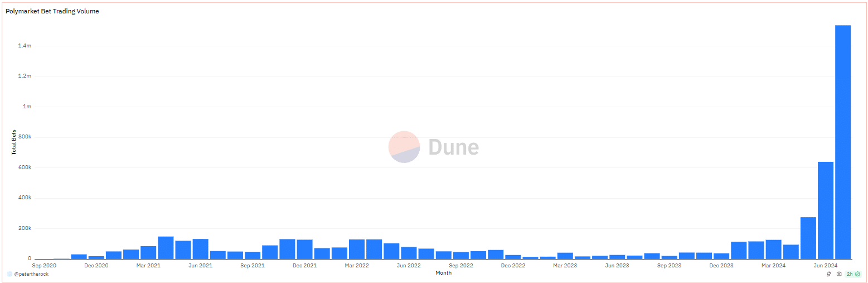Click the 1m y-axis label

tap(27, 107)
